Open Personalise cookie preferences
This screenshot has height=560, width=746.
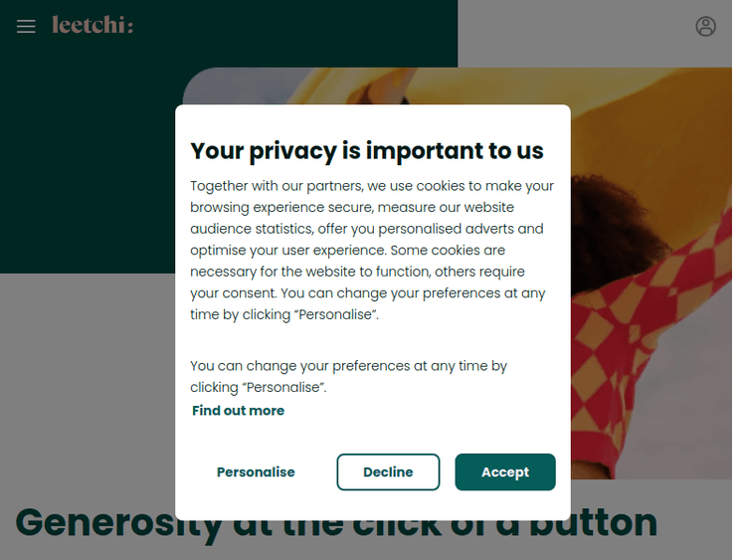(256, 472)
